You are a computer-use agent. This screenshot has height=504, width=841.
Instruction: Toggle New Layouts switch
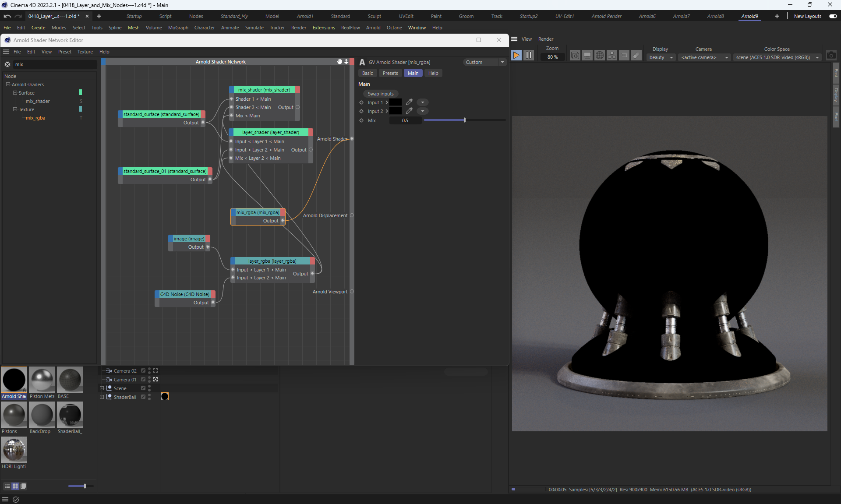tap(833, 16)
